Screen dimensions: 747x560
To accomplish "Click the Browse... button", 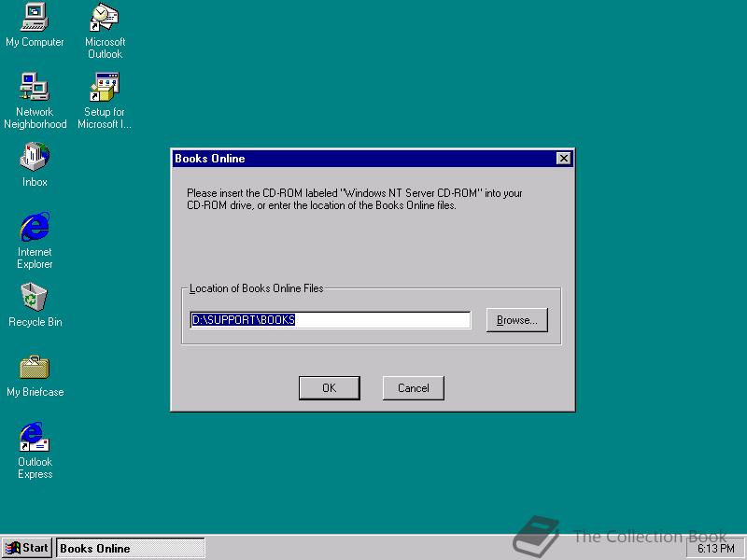I will [517, 320].
